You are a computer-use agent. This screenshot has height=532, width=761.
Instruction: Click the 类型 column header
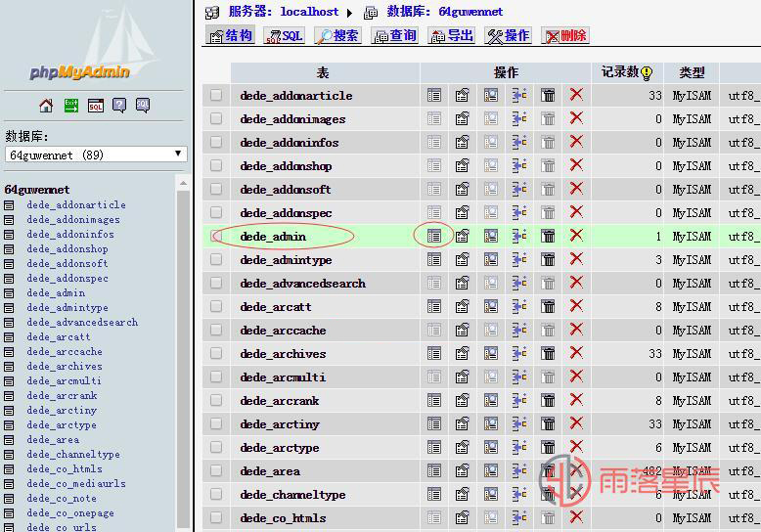point(692,72)
